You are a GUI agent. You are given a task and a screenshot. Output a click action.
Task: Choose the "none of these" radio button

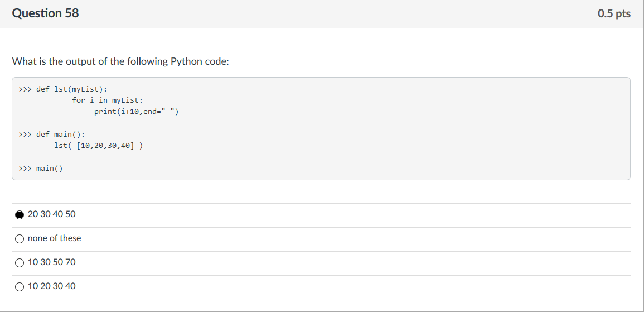(x=20, y=239)
